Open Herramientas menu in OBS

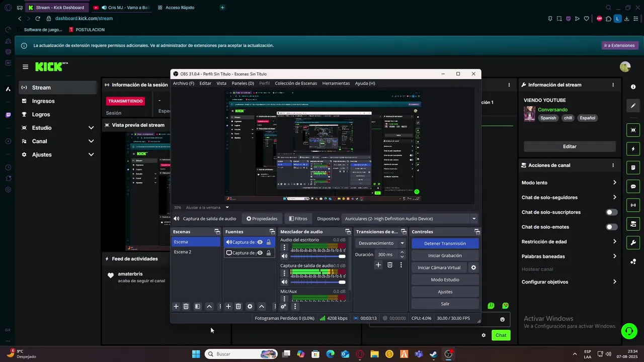(x=336, y=83)
